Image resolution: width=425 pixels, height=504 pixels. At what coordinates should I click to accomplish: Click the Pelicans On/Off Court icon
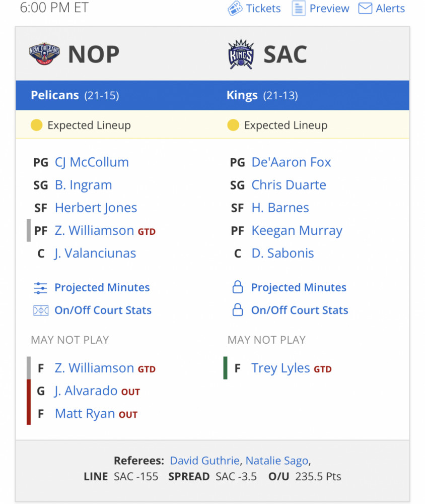[x=41, y=310]
